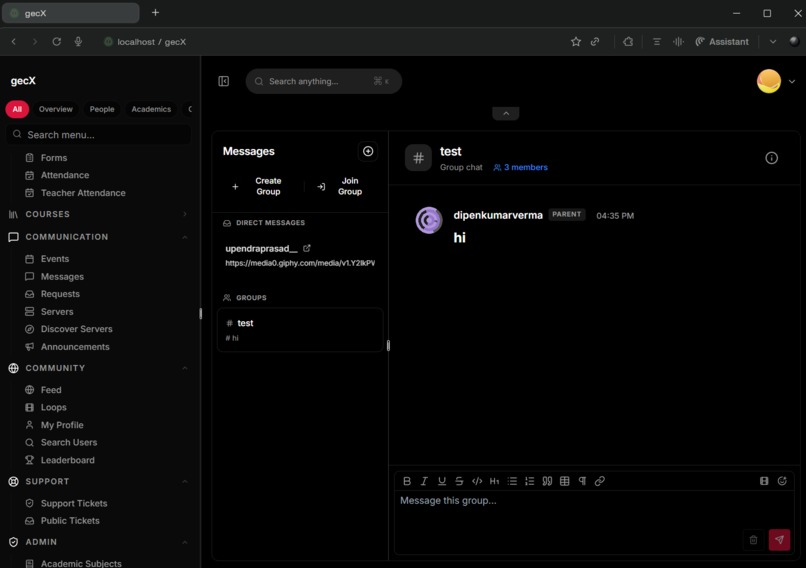View the 3 members link
This screenshot has width=806, height=568.
(x=520, y=168)
